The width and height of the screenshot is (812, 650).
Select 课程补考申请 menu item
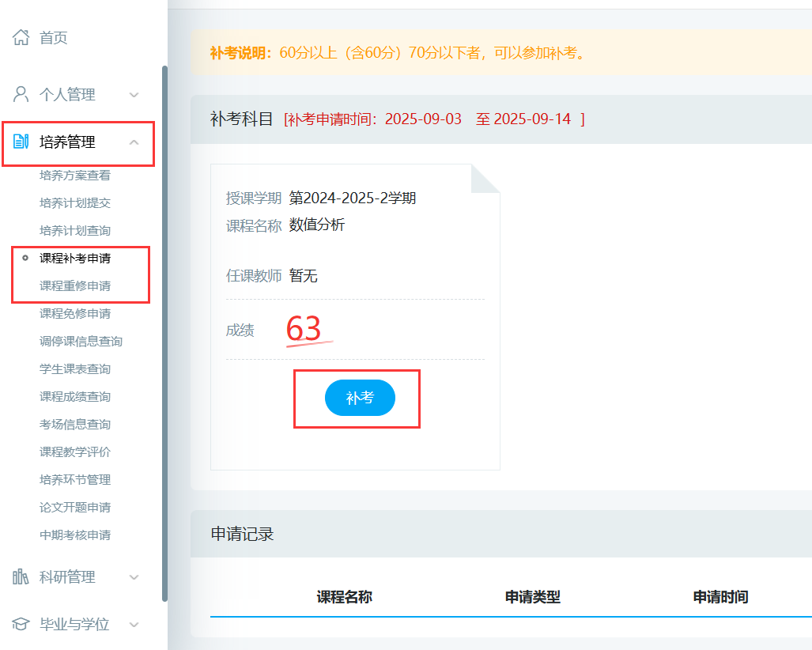pos(75,258)
